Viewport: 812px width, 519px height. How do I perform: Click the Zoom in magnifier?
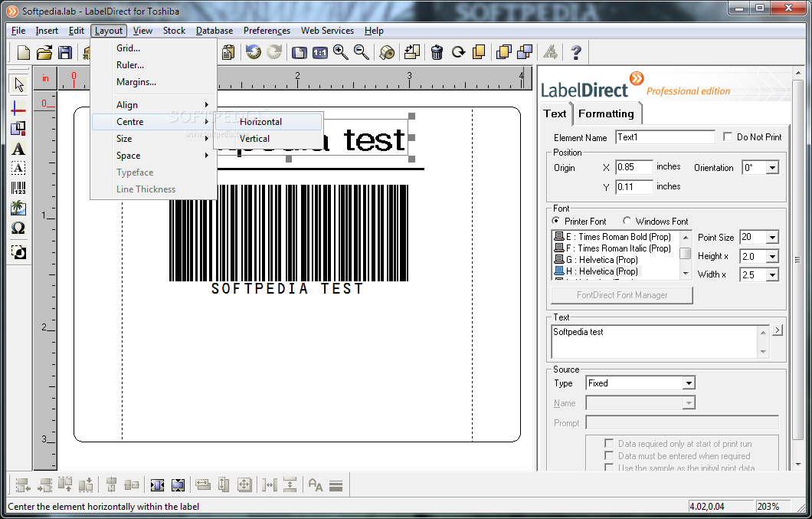(x=341, y=52)
